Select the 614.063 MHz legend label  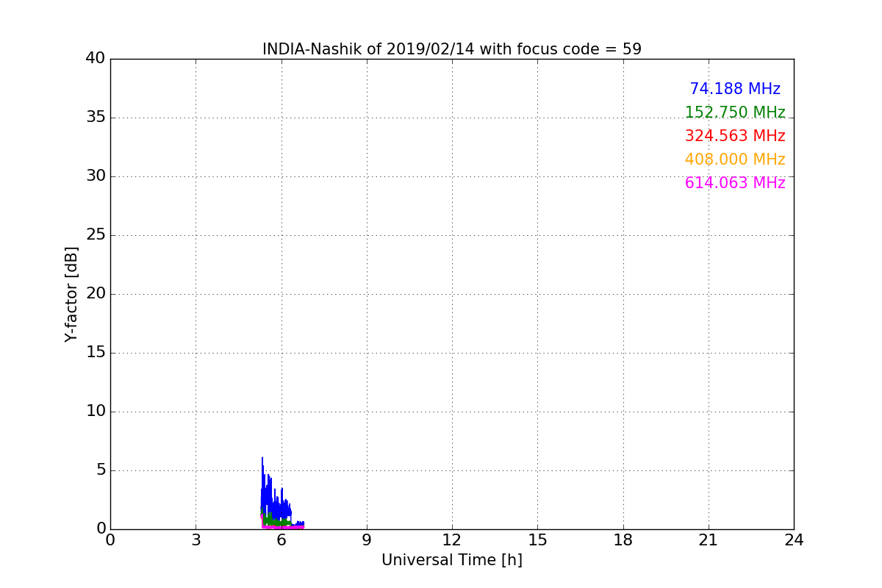735,183
